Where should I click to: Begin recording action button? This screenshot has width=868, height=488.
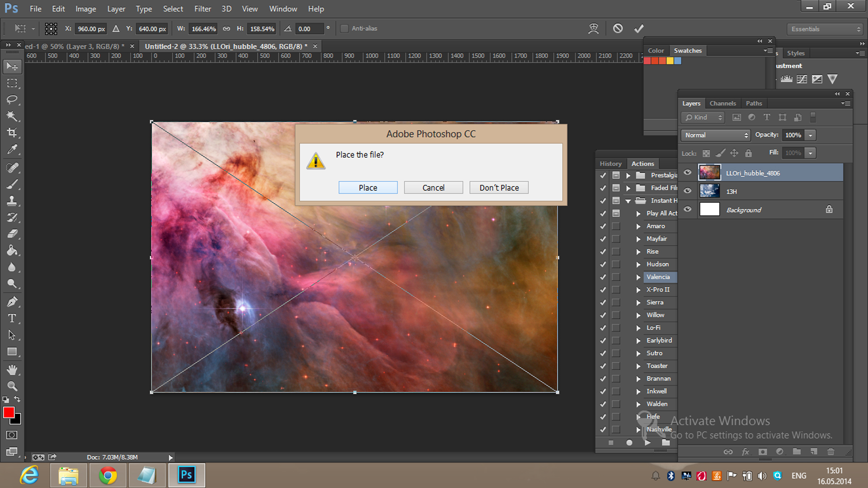629,443
